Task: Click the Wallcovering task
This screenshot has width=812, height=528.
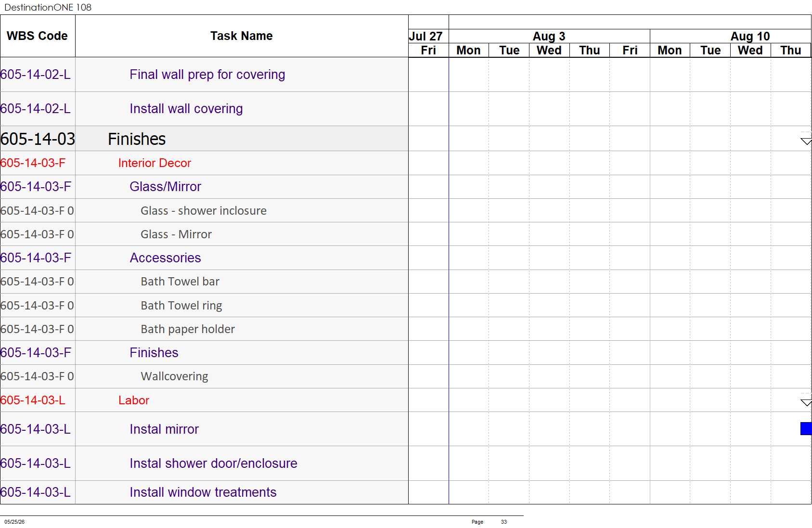Action: (x=174, y=376)
